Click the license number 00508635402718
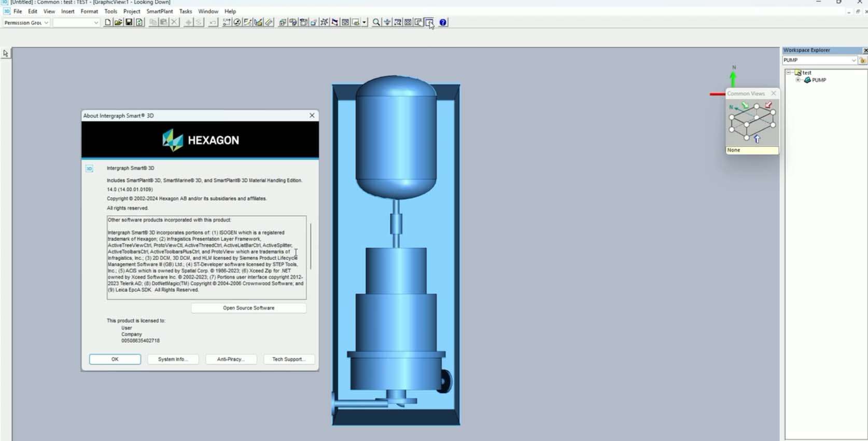 click(x=141, y=341)
